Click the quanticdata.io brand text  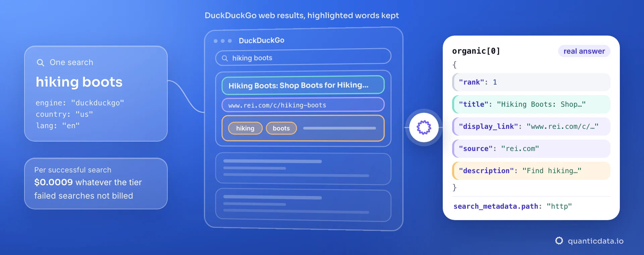point(596,241)
